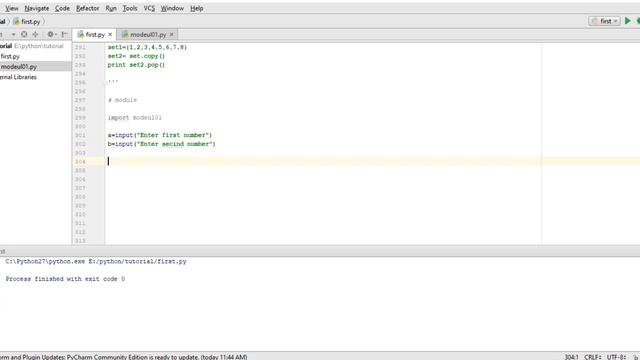The width and height of the screenshot is (640, 360).
Task: Open the UTF-8 encoding selector
Action: 616,357
